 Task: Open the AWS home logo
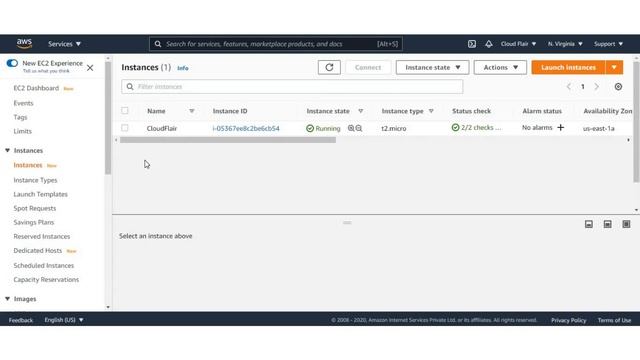24,43
